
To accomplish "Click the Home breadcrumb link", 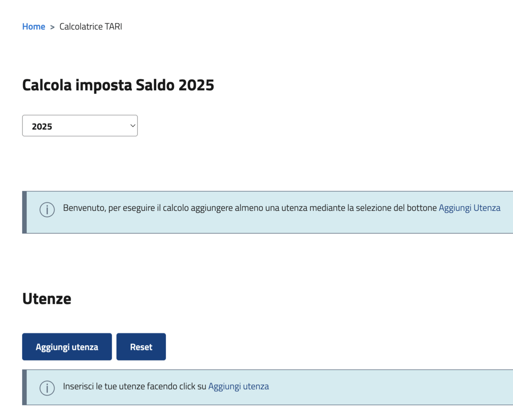I will tap(34, 26).
